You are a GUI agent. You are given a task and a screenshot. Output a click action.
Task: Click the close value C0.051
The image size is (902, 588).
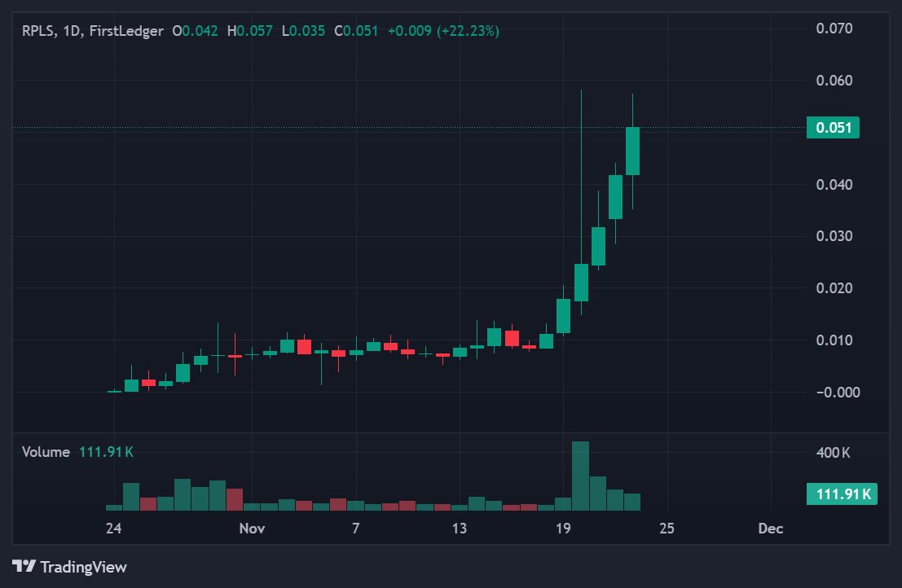[356, 31]
